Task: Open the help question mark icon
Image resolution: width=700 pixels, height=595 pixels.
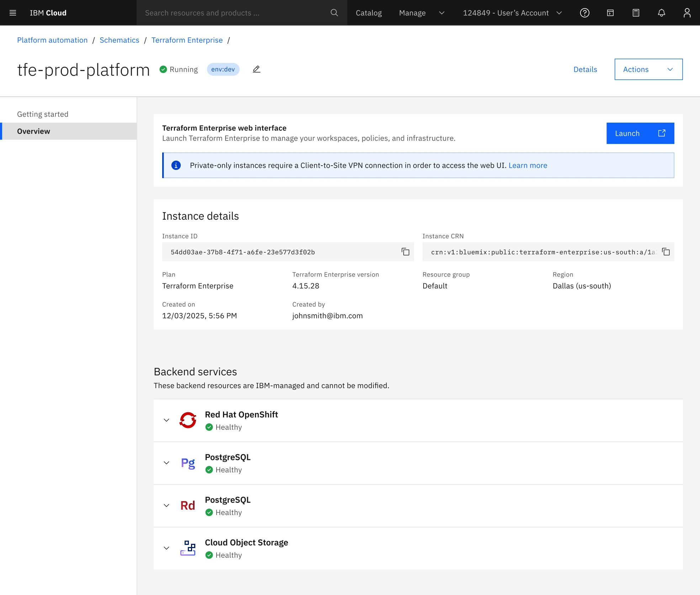Action: pyautogui.click(x=585, y=13)
